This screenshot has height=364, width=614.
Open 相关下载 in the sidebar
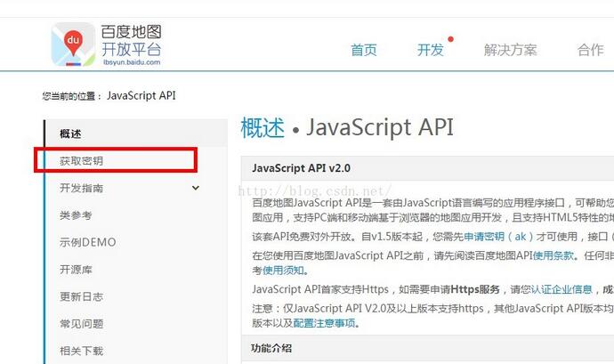click(x=81, y=351)
